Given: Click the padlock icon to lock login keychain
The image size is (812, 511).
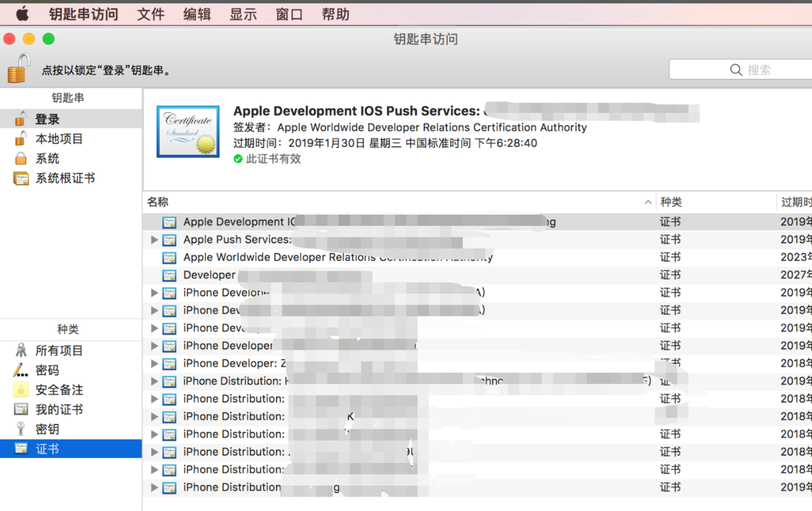Looking at the screenshot, I should 18,68.
